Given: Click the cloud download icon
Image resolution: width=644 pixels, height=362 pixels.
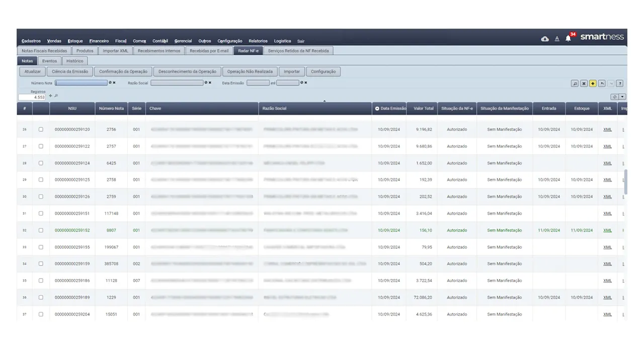Looking at the screenshot, I should point(545,39).
